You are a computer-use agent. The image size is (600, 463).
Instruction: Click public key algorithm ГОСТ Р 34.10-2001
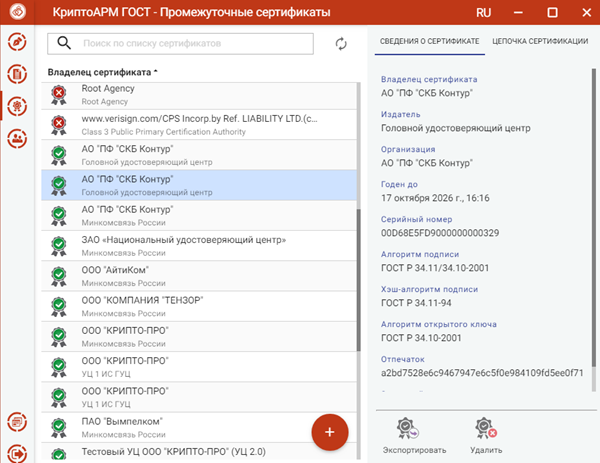pos(421,338)
